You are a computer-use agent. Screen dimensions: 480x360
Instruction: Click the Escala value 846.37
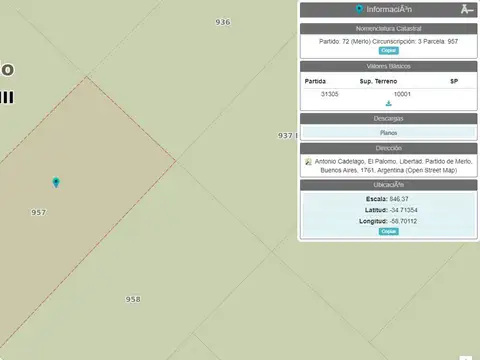coord(399,199)
